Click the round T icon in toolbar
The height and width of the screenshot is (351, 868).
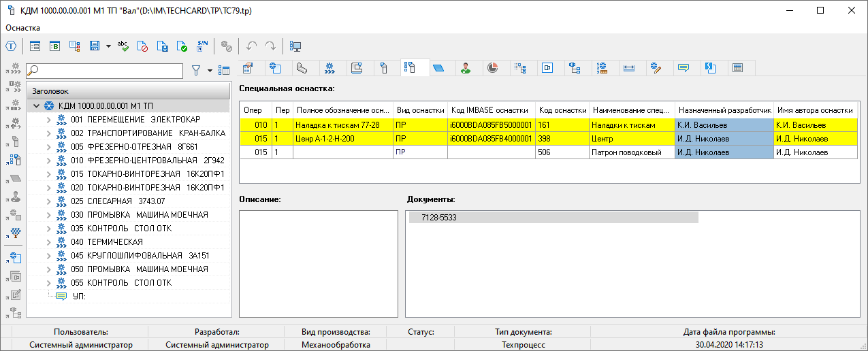coord(12,46)
